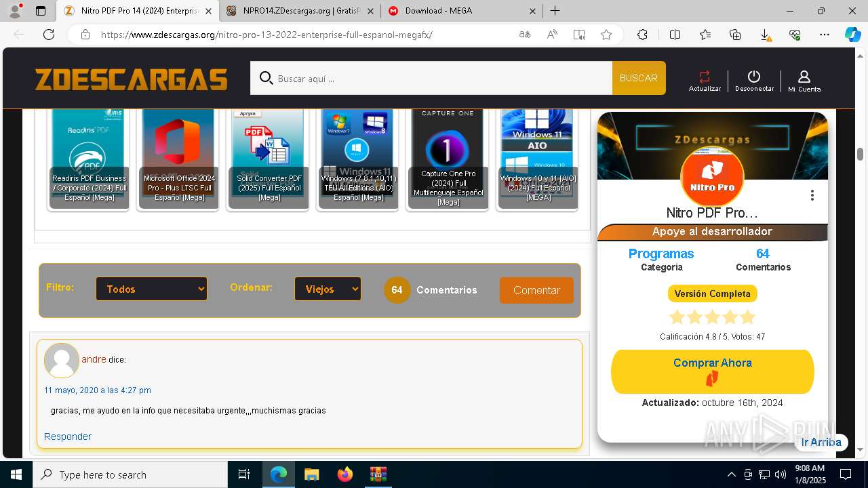The width and height of the screenshot is (868, 488).
Task: Click the Nitro Pro round logo
Action: pos(712,178)
